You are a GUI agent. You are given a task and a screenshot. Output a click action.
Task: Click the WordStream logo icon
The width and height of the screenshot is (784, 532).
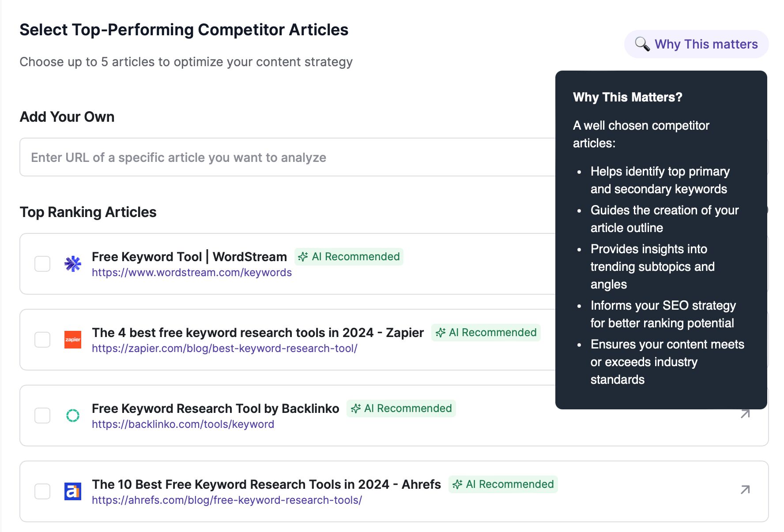(73, 263)
